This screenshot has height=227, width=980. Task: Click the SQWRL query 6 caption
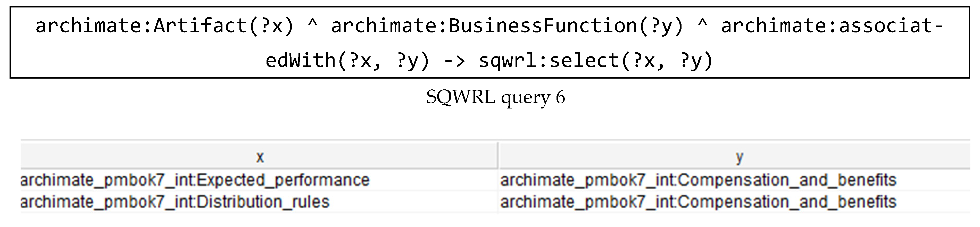pyautogui.click(x=495, y=97)
